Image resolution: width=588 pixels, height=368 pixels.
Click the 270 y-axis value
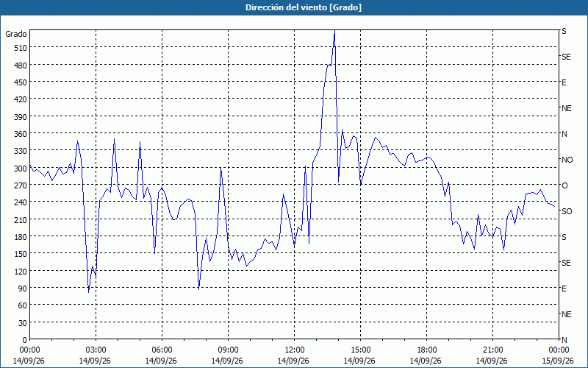click(21, 185)
